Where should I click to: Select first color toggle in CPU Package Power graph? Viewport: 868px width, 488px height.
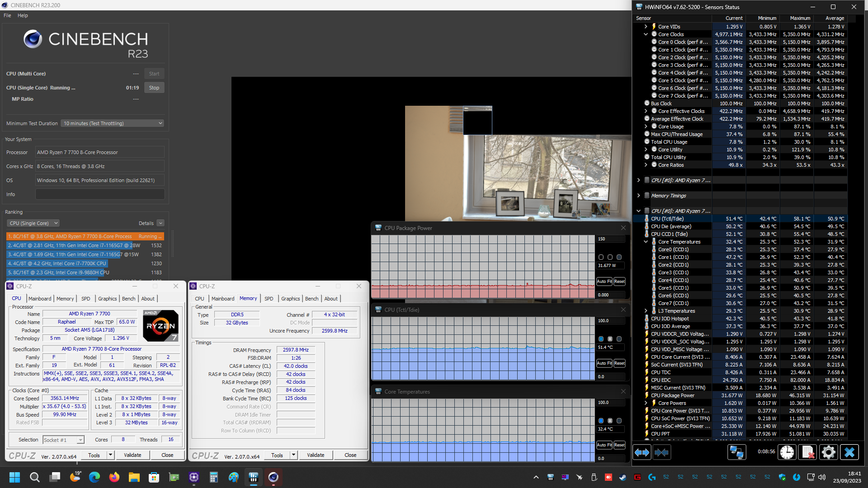pyautogui.click(x=601, y=257)
